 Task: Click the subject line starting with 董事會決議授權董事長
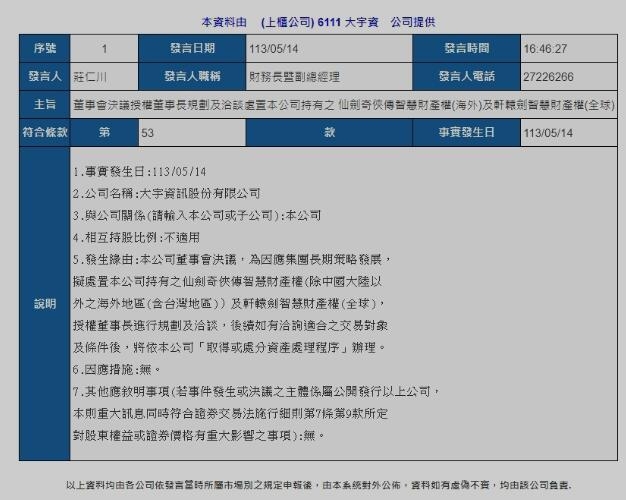point(344,105)
